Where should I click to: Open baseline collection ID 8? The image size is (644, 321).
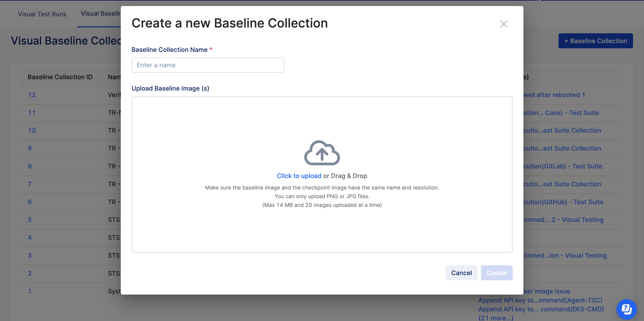(x=30, y=166)
